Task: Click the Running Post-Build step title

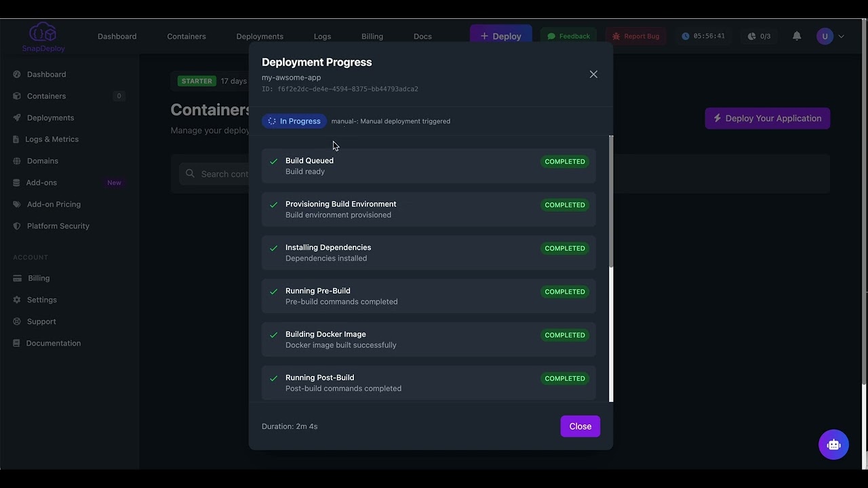Action: [x=320, y=378]
